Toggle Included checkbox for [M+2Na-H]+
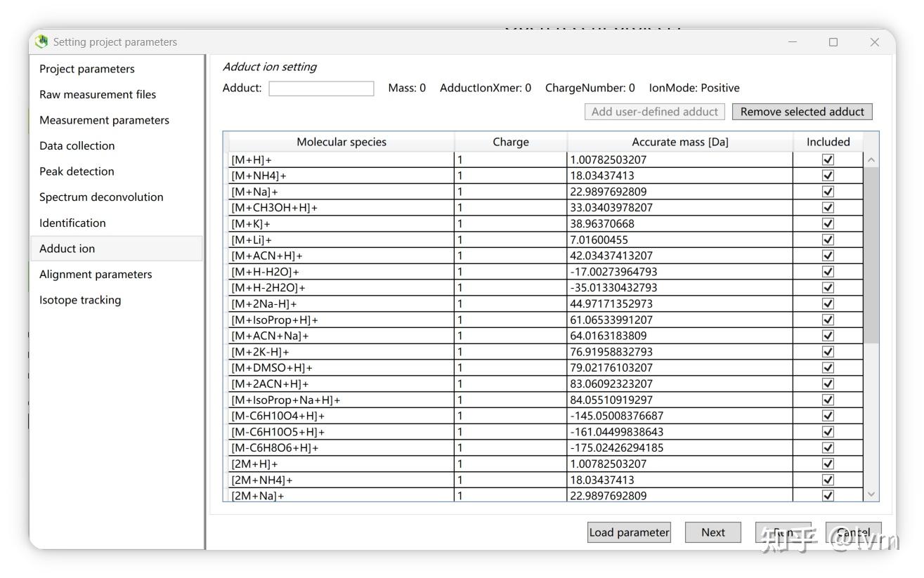The height and width of the screenshot is (578, 924). pyautogui.click(x=828, y=304)
